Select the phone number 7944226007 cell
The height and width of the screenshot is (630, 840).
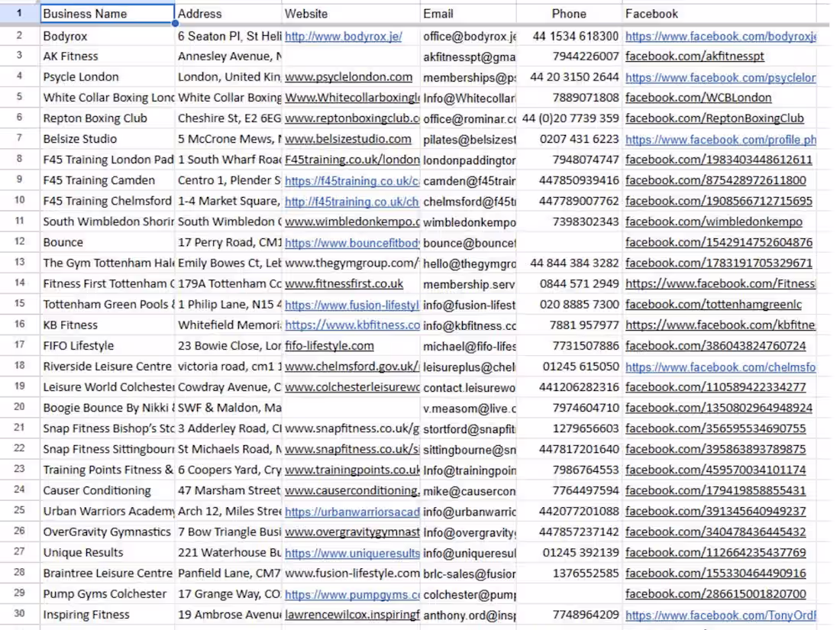[x=569, y=56]
